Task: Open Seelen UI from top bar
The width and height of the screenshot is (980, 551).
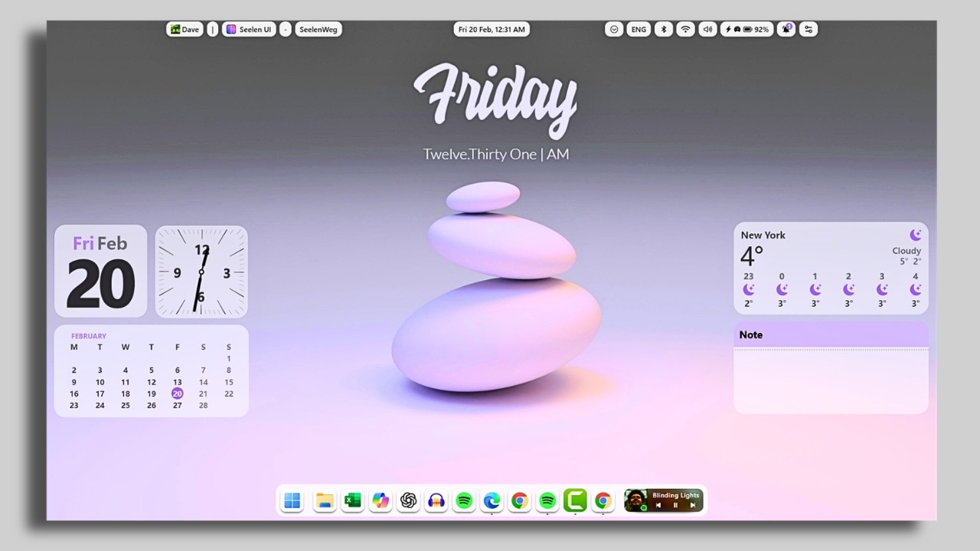Action: (x=249, y=30)
